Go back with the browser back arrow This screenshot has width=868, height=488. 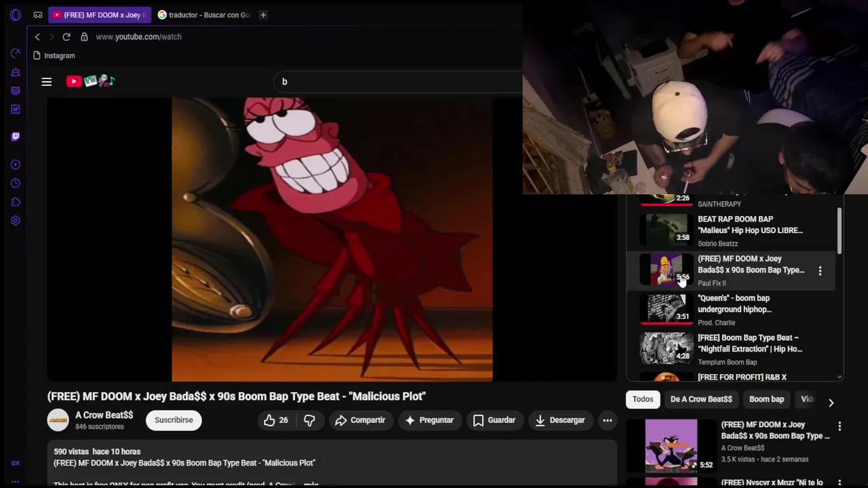click(x=37, y=37)
